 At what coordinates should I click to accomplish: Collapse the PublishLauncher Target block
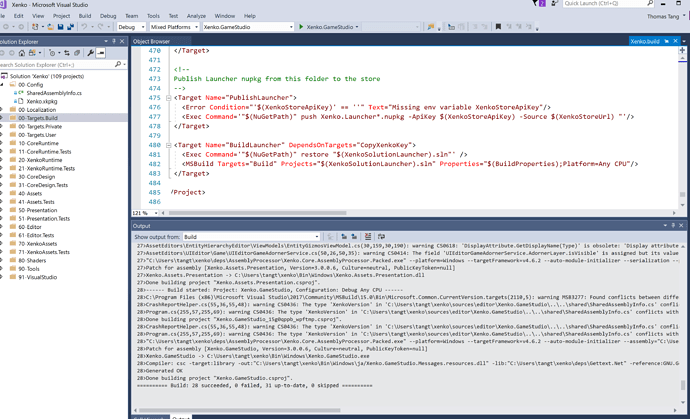[169, 98]
